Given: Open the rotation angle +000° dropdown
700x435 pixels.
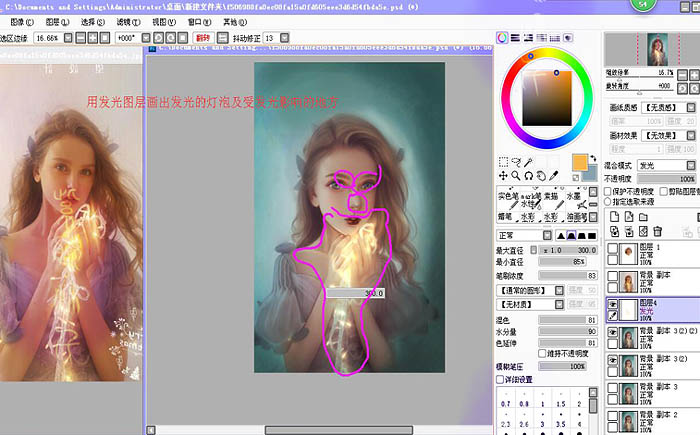Looking at the screenshot, I should coord(146,38).
